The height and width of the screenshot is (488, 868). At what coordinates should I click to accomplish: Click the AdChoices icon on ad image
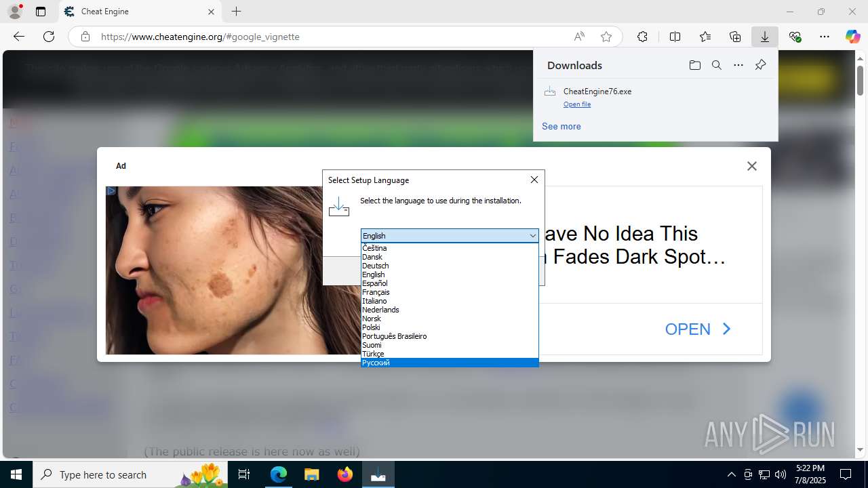[x=111, y=191]
